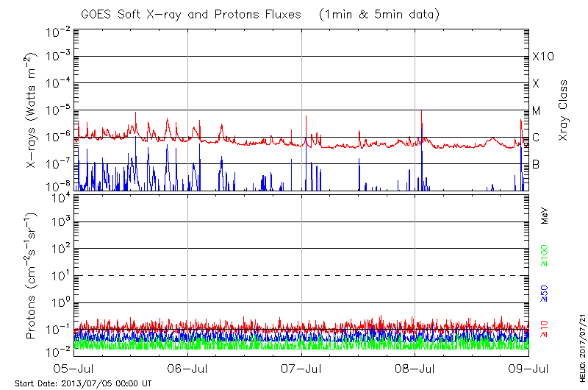Click the C flare class label
The height and width of the screenshot is (390, 588).
tap(536, 138)
